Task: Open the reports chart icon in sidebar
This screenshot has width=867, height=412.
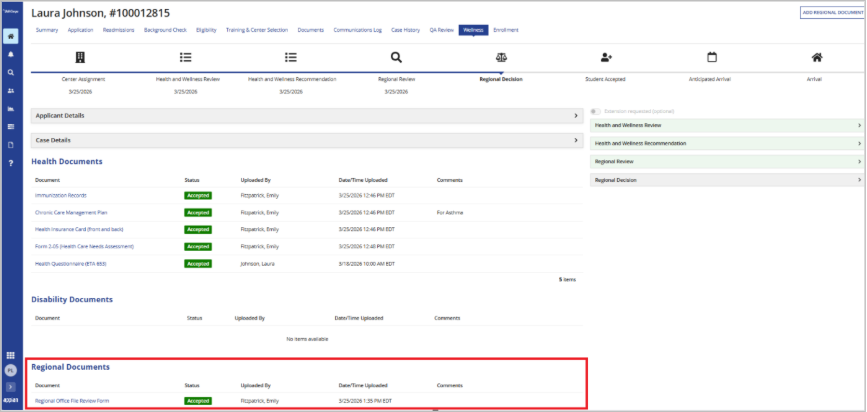Action: [11, 109]
